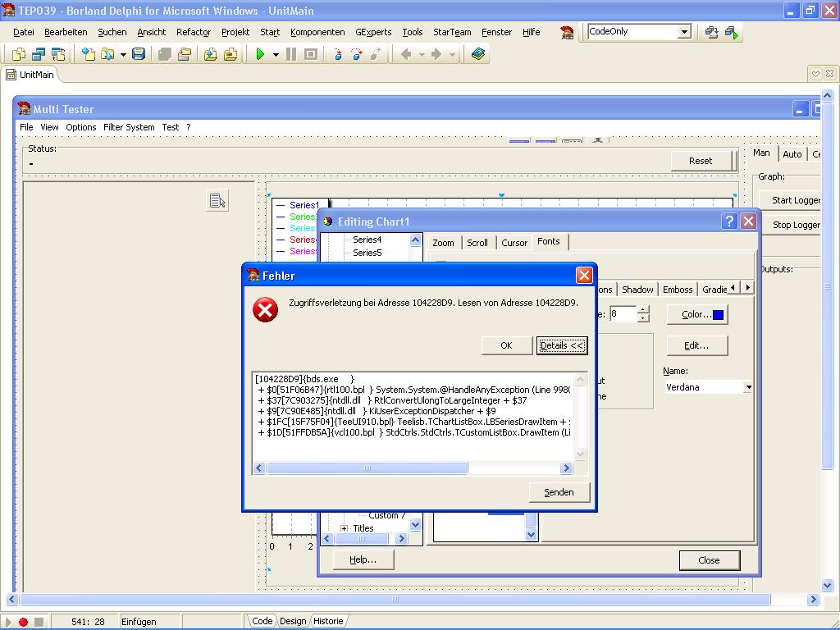Screen dimensions: 840x630
Task: Close the Fehler error dialog
Action: click(584, 276)
